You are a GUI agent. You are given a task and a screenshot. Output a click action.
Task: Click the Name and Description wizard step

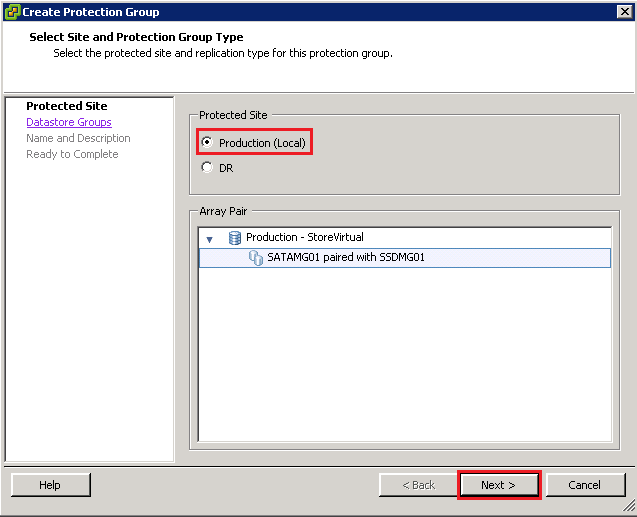point(78,138)
